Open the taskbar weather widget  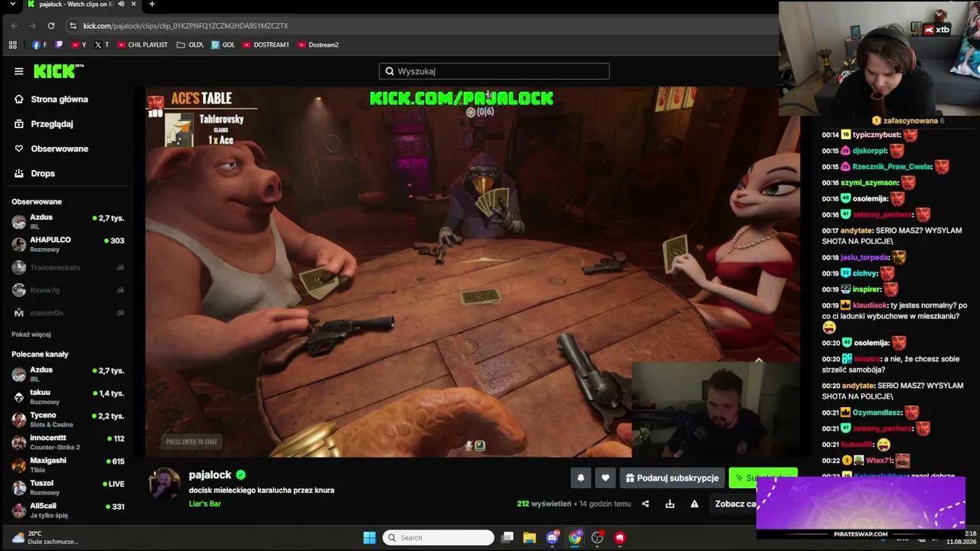tap(44, 537)
